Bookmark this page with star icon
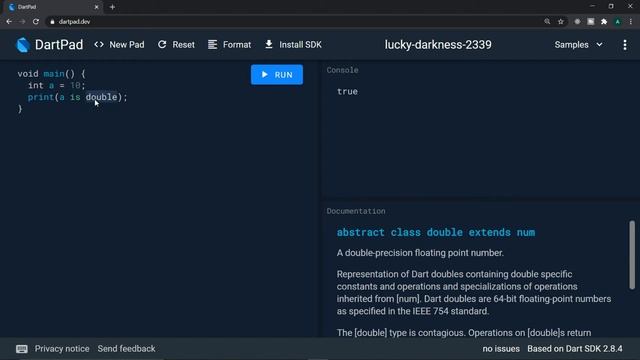Screen dimensions: 640x360 pos(561,22)
